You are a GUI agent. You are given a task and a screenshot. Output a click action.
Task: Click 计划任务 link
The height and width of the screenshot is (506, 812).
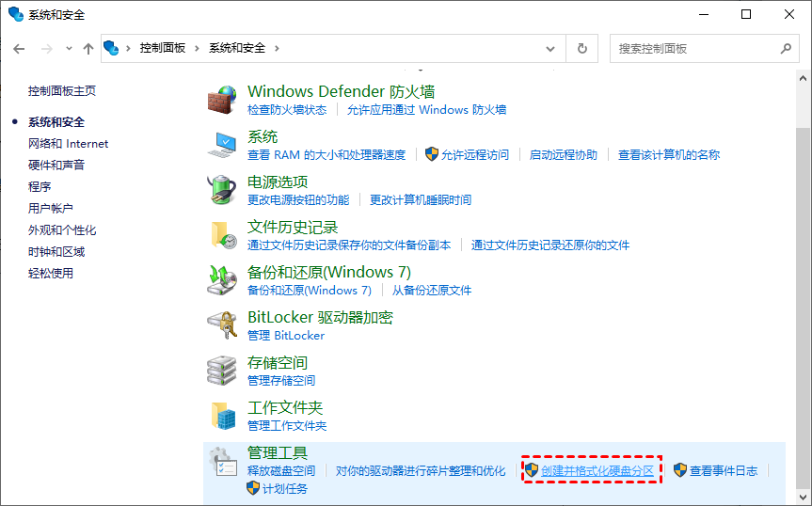(x=285, y=489)
